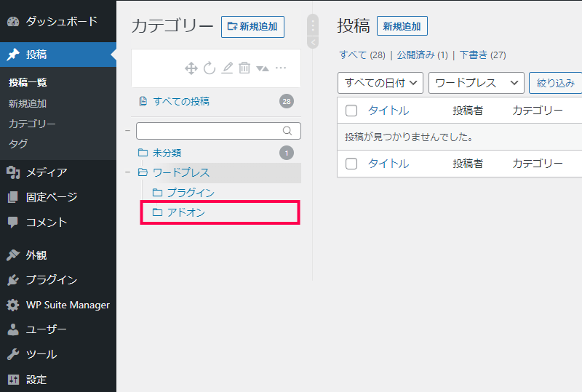This screenshot has height=392, width=582.
Task: Click the ユーザー person icon
Action: click(x=13, y=329)
